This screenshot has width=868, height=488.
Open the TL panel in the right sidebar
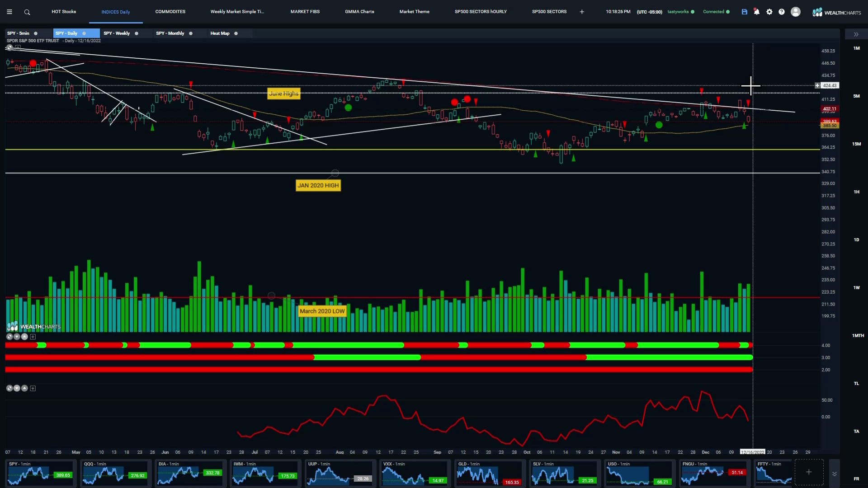point(856,384)
